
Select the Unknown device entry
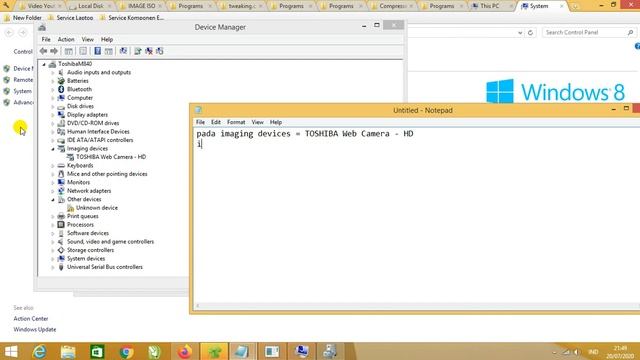click(97, 208)
